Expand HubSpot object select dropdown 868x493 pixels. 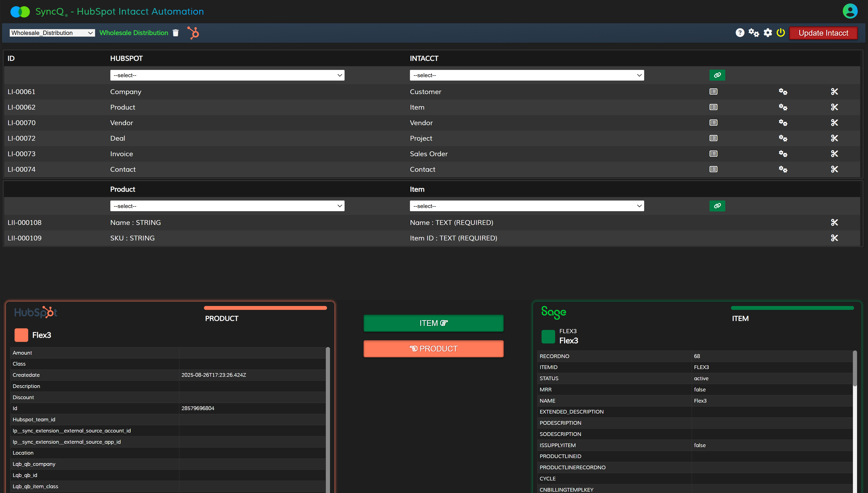pos(227,75)
